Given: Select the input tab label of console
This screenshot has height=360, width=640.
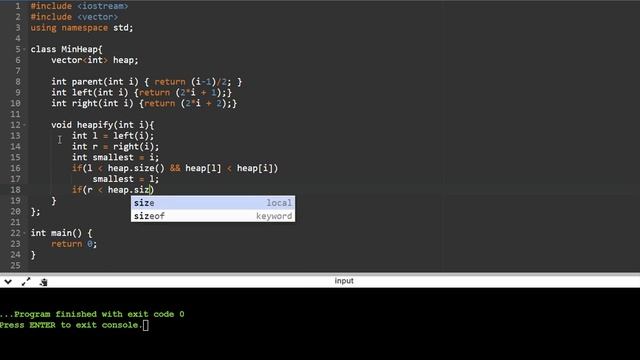Looking at the screenshot, I should click(x=344, y=281).
